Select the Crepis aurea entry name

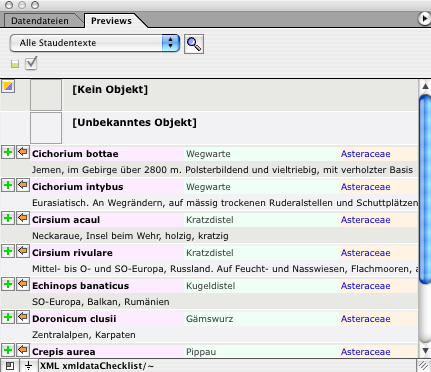point(64,352)
